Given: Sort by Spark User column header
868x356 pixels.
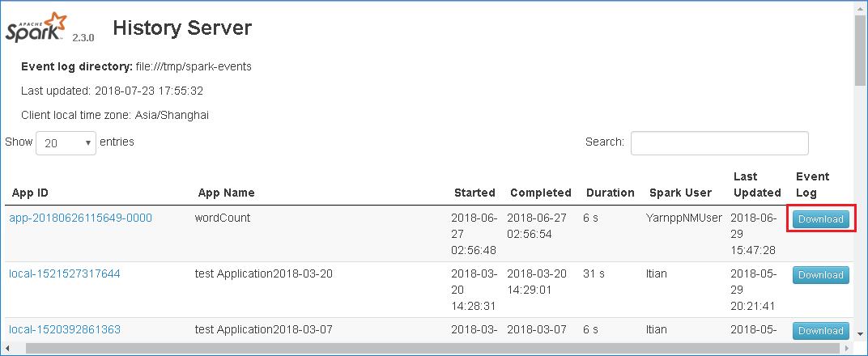Looking at the screenshot, I should pyautogui.click(x=680, y=193).
